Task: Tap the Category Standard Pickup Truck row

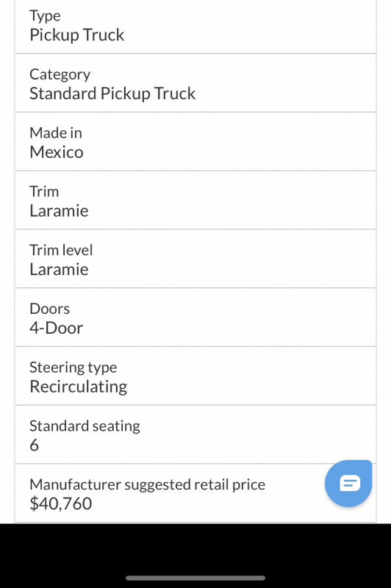Action: pos(195,83)
